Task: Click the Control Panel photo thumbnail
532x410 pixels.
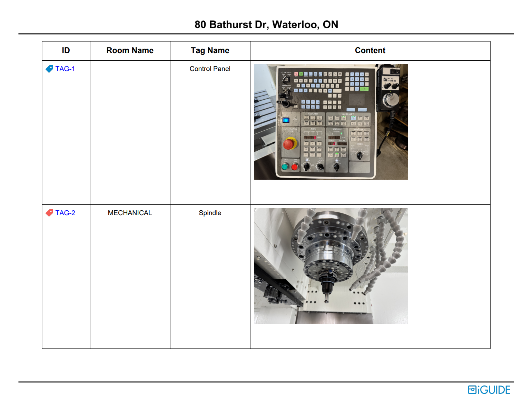Action: [331, 122]
